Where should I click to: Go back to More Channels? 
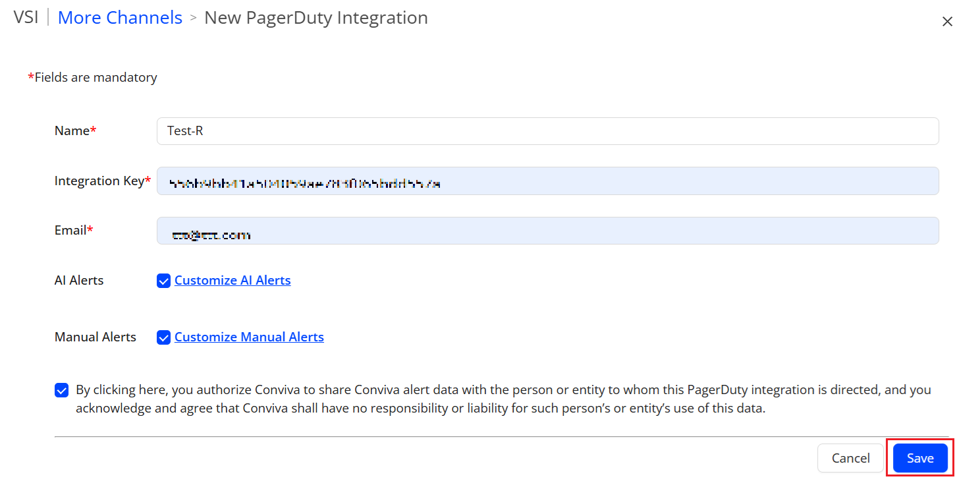pyautogui.click(x=120, y=18)
